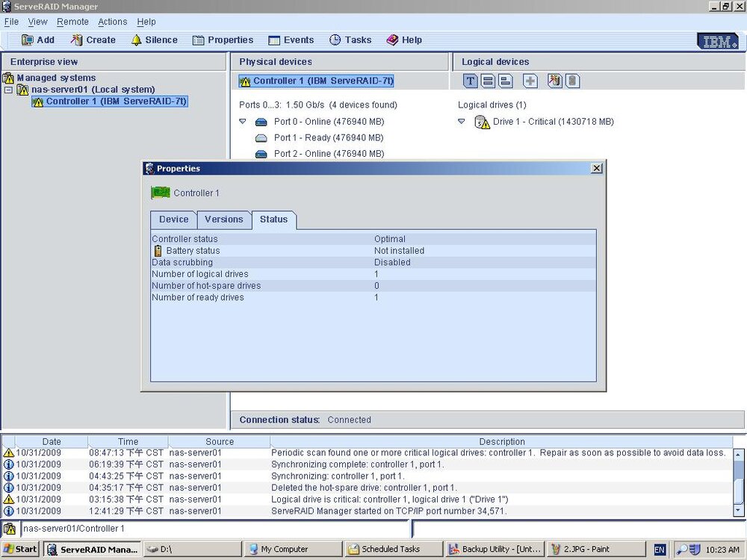
Task: Select Controller 1 in Physical devices panel
Action: pyautogui.click(x=316, y=81)
